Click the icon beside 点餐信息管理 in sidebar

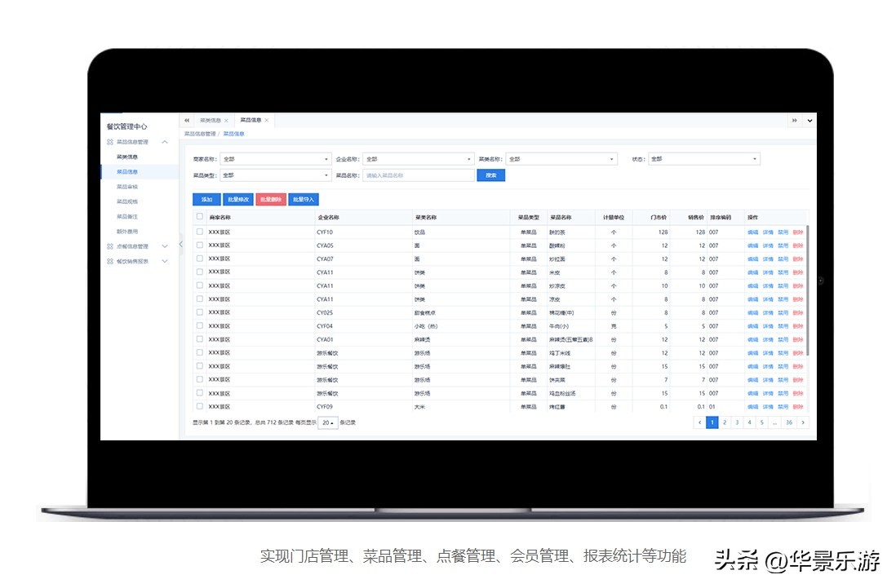pyautogui.click(x=109, y=246)
